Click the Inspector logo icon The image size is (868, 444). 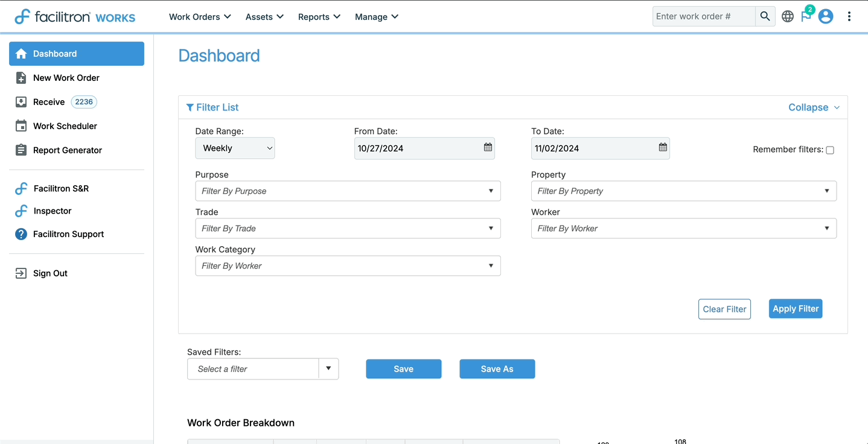click(x=21, y=211)
